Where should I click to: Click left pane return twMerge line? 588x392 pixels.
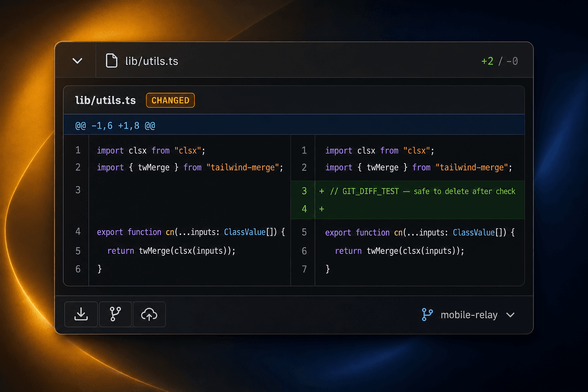point(171,251)
